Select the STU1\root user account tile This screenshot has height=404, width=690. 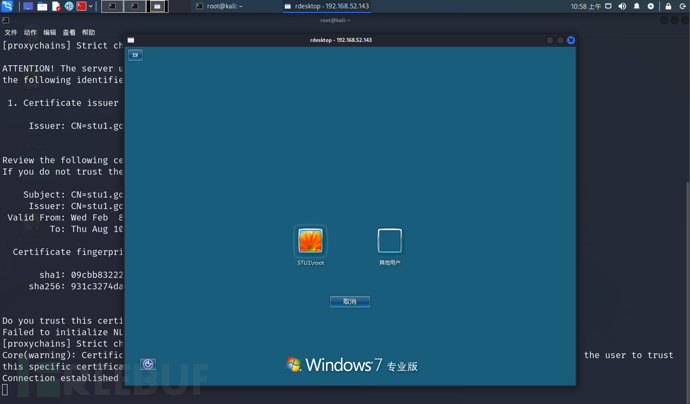point(311,241)
